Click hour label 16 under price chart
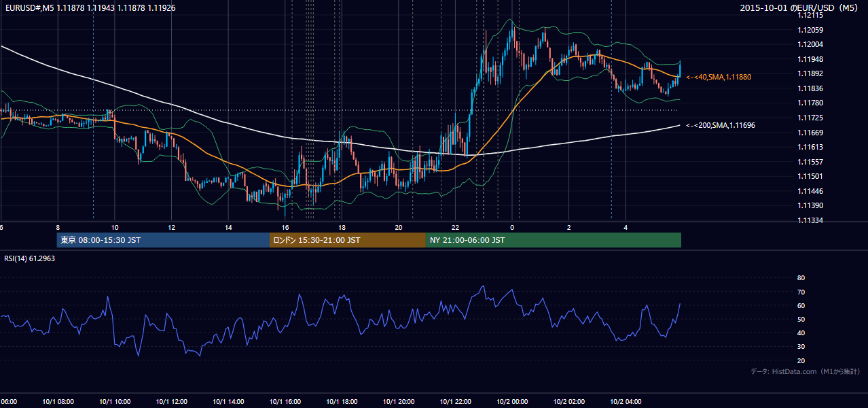Viewport: 868px width, 408px height. click(285, 228)
